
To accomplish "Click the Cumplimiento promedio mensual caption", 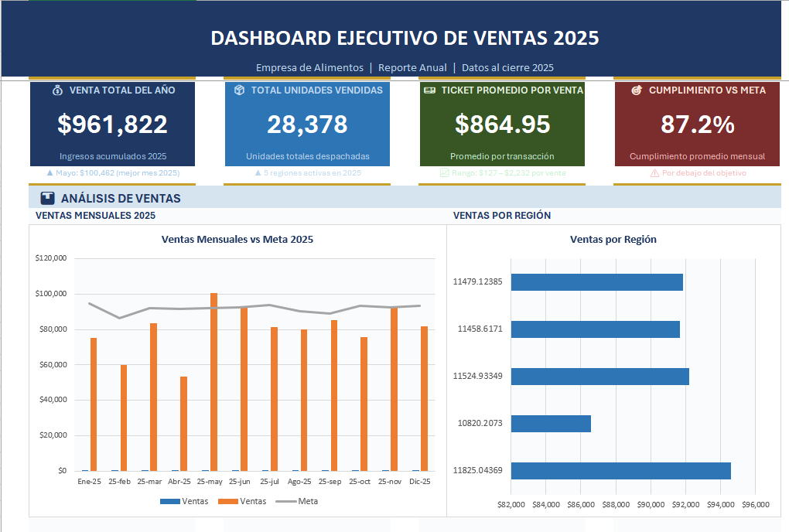I will tap(698, 156).
